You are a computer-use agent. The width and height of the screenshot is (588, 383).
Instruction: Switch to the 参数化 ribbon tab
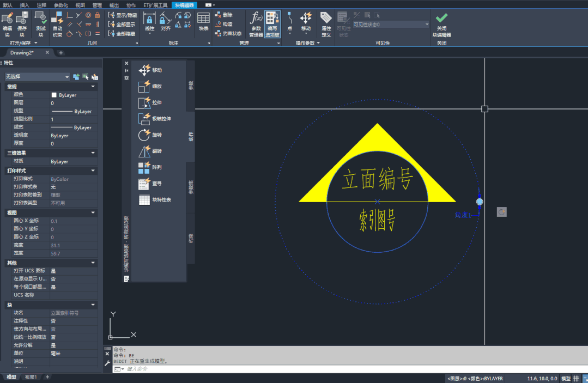(x=60, y=5)
